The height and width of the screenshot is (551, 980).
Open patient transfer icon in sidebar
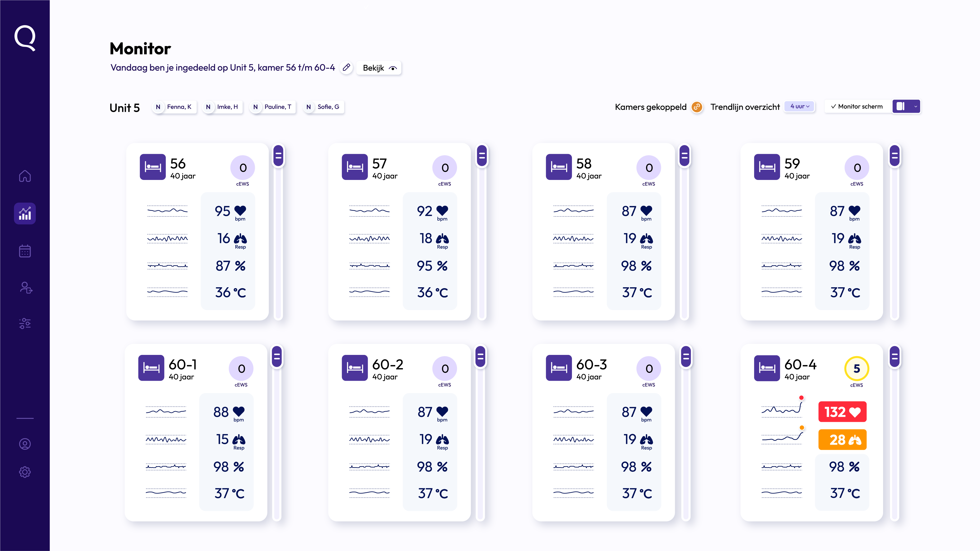pos(25,288)
